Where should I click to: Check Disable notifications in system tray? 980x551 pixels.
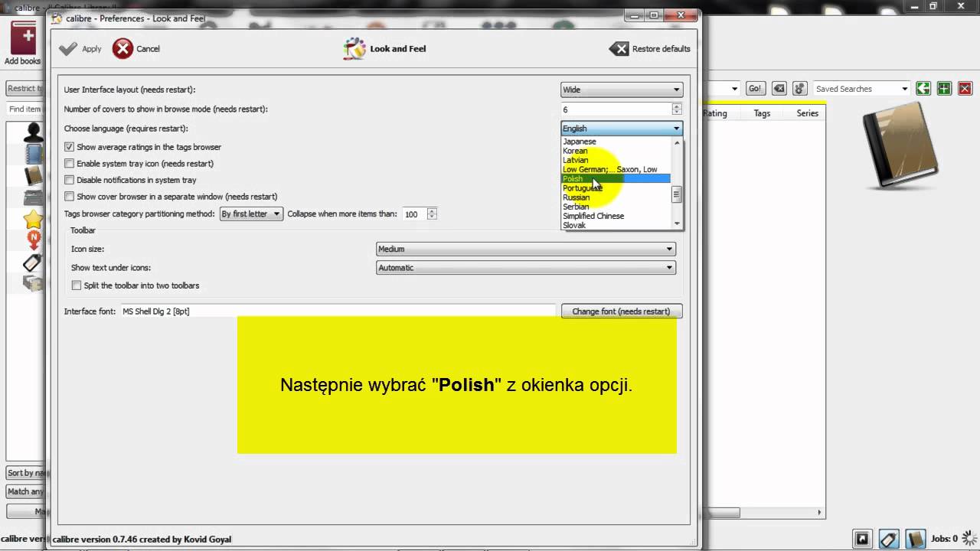pyautogui.click(x=69, y=180)
